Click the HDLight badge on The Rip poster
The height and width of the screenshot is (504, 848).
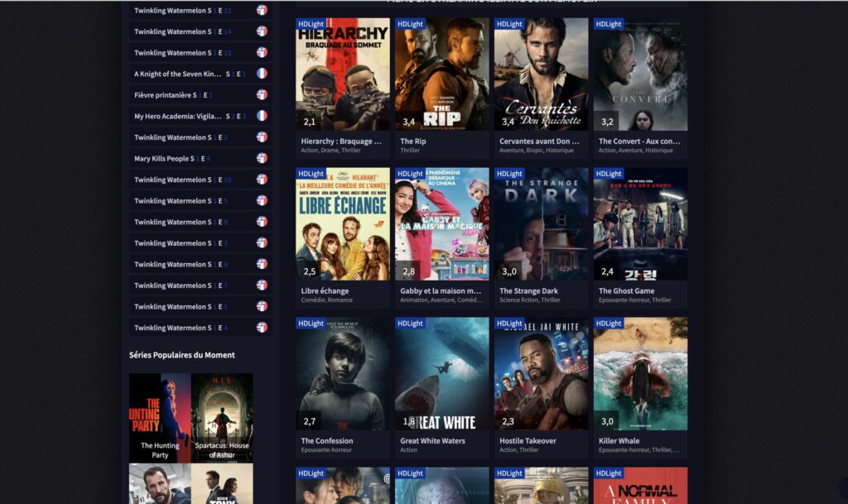410,24
